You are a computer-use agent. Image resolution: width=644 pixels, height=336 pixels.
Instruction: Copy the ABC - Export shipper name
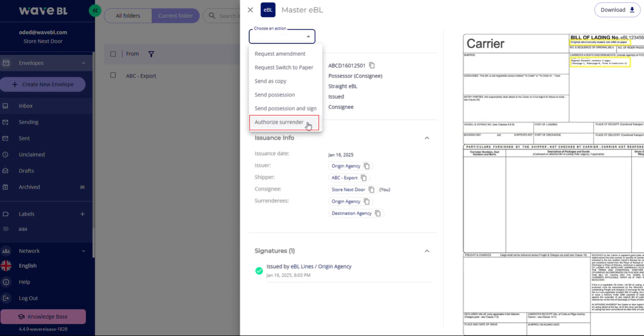point(363,178)
